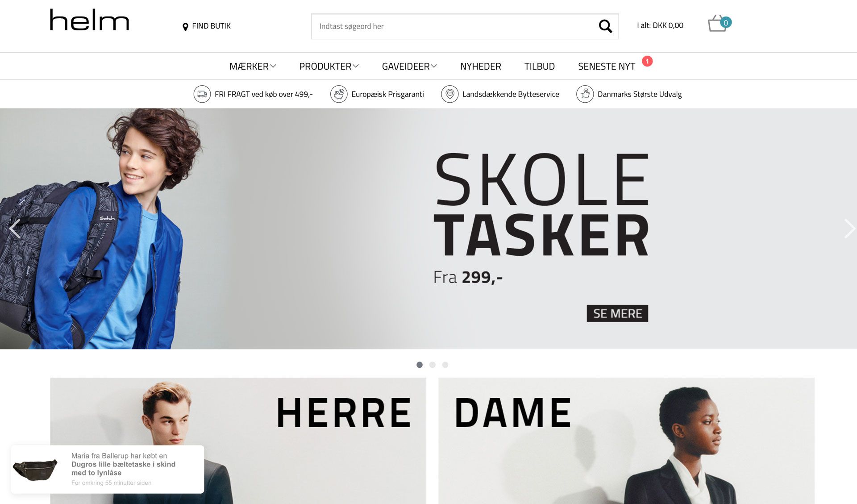Click the free shipping truck icon
857x504 pixels.
pos(202,94)
